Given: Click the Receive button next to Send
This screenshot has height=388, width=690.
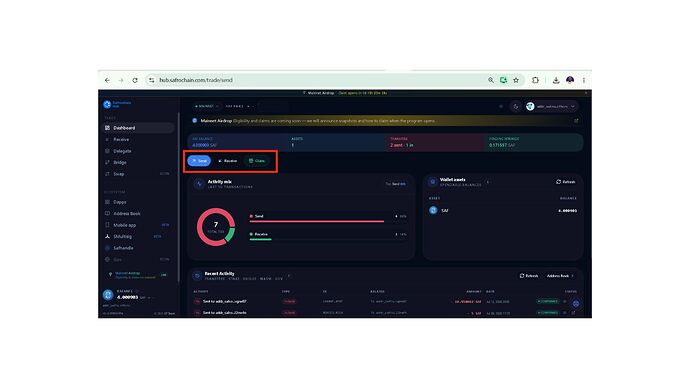Looking at the screenshot, I should coord(228,161).
